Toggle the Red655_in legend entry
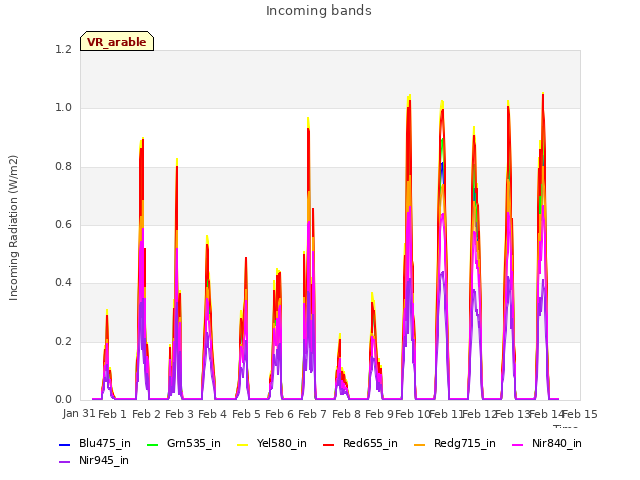Screen dimensions: 640x480 tap(360, 443)
